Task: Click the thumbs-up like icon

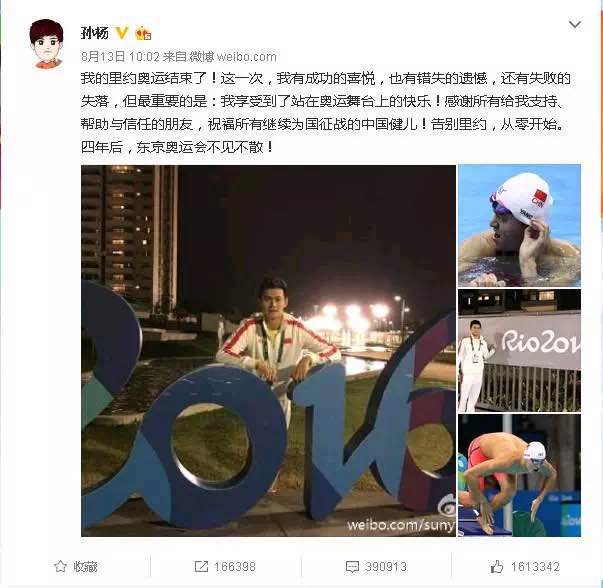Action: click(x=496, y=566)
